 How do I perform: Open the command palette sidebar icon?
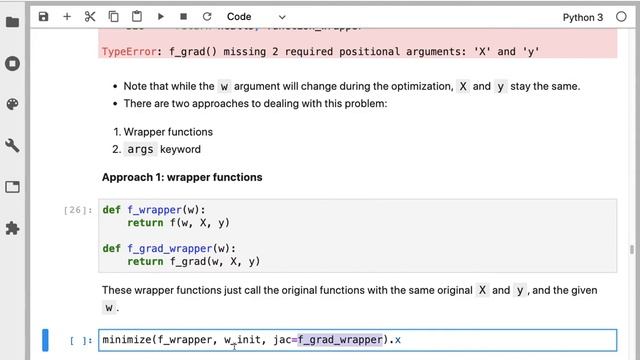(x=13, y=104)
